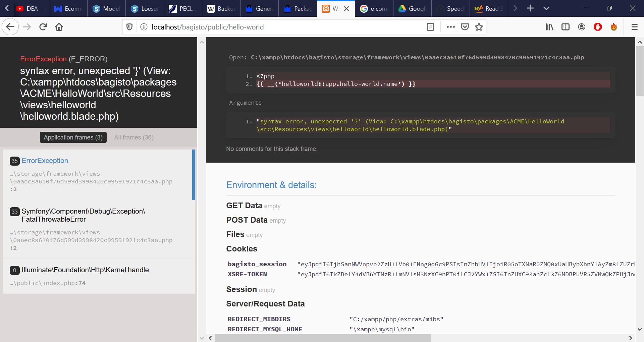This screenshot has width=644, height=342.
Task: Switch to the Loesun tab
Action: point(145,8)
